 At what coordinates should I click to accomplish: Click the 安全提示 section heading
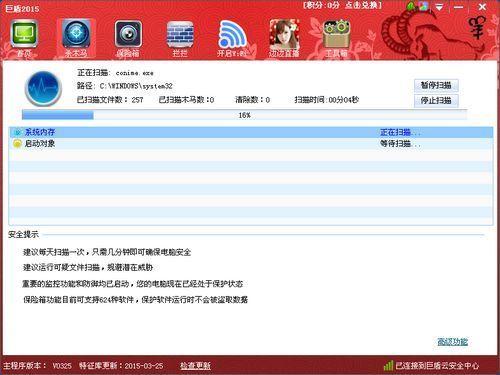pyautogui.click(x=23, y=234)
